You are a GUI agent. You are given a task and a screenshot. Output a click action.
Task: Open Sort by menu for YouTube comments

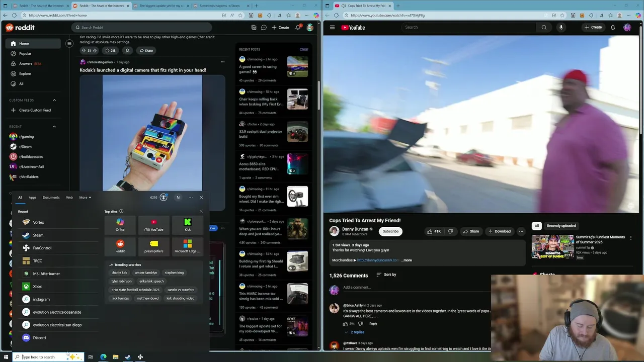click(x=386, y=275)
